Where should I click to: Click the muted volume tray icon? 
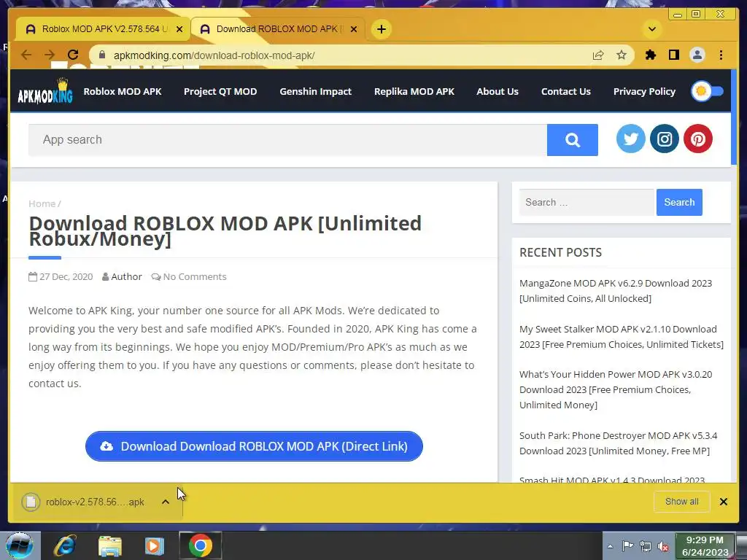point(662,547)
